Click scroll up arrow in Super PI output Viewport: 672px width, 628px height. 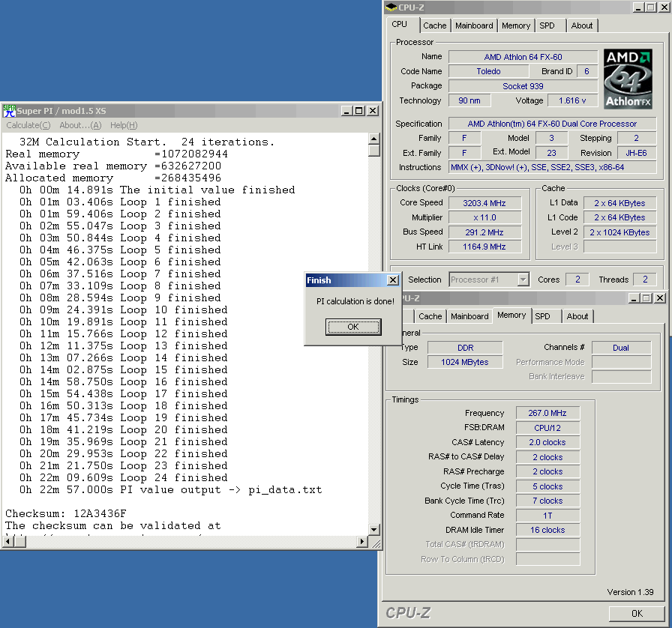(373, 139)
